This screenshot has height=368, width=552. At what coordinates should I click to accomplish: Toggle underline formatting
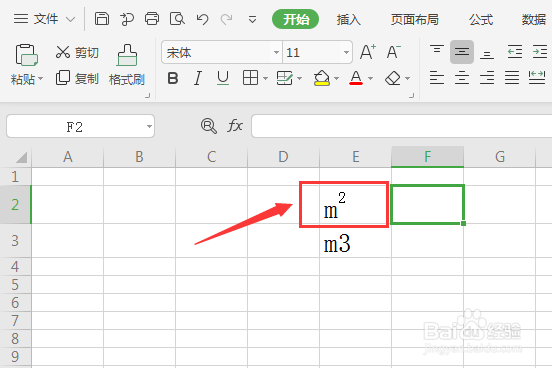223,78
